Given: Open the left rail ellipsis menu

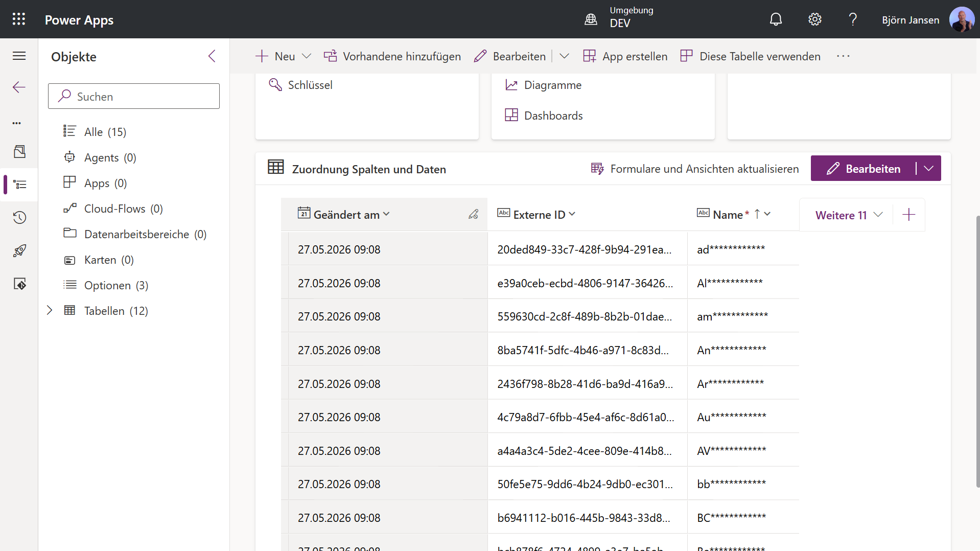Looking at the screenshot, I should click(x=17, y=123).
